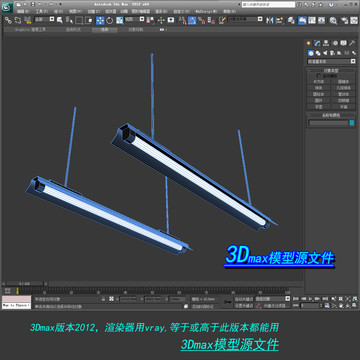Select Cameras category in Create panel
Image resolution: width=360 pixels, height=360 pixels.
pos(332,53)
